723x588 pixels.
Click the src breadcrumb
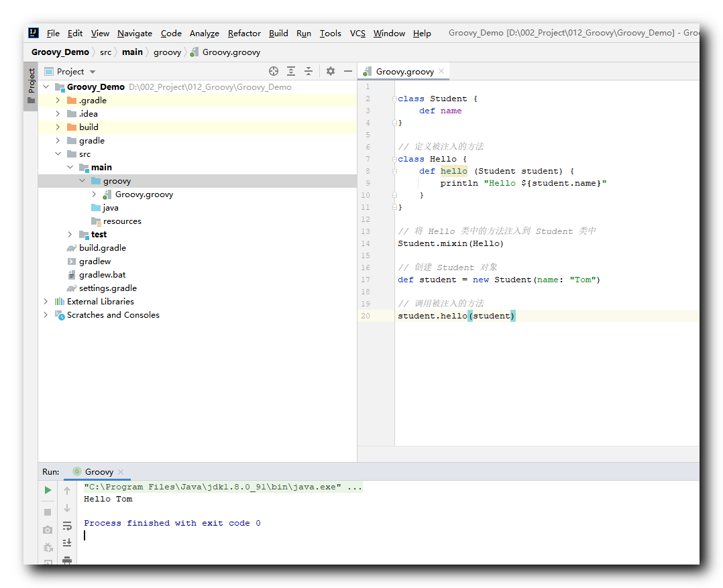point(105,52)
